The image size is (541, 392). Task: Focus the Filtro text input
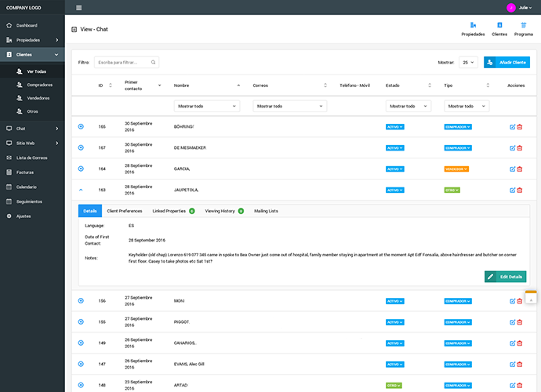[x=126, y=63]
